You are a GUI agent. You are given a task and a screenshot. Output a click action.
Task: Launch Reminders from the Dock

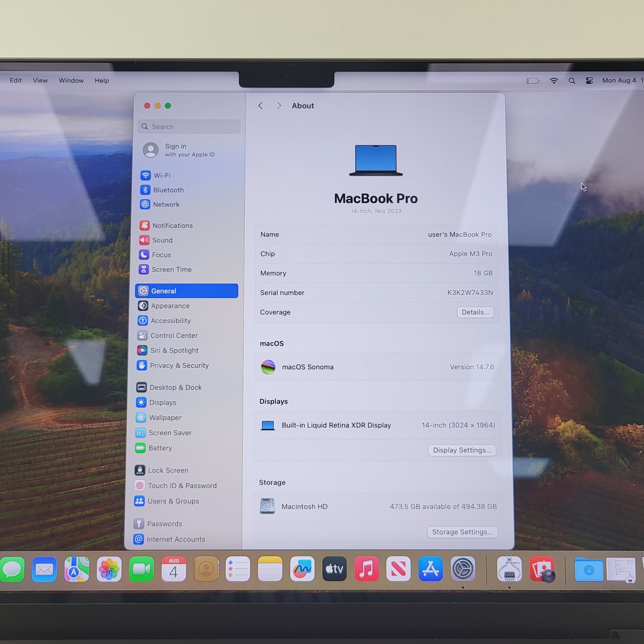[x=238, y=569]
